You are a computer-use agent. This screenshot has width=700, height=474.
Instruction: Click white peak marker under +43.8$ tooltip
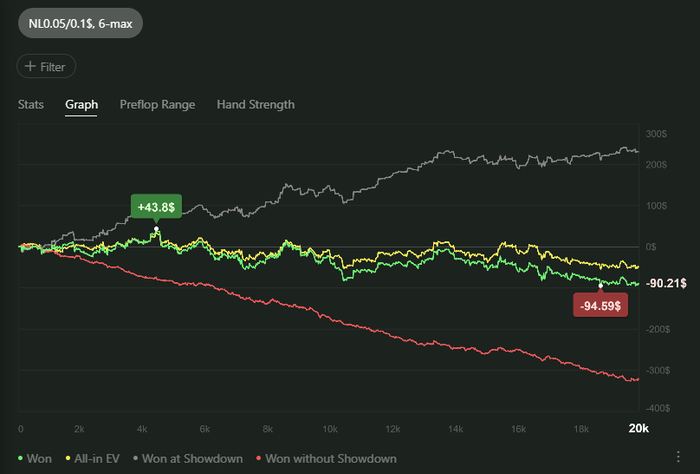click(157, 229)
